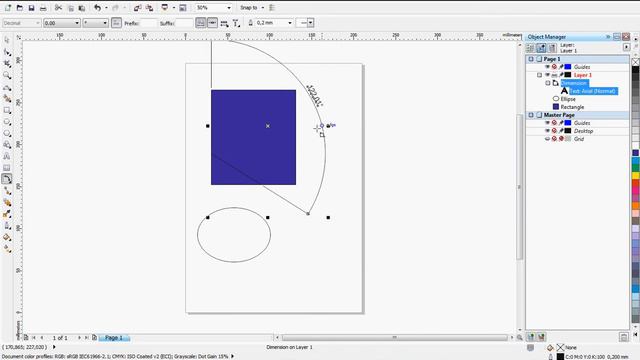The height and width of the screenshot is (360, 640).
Task: Create a new document from toolbar
Action: pos(8,8)
